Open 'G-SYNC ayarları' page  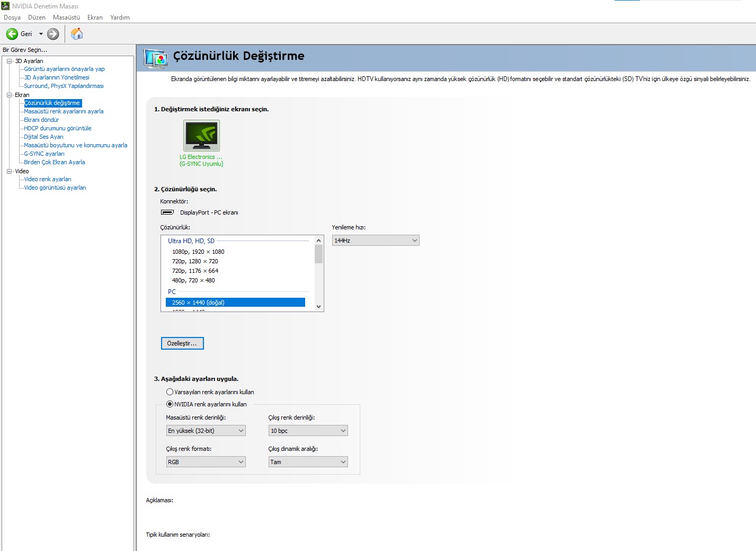(x=44, y=154)
